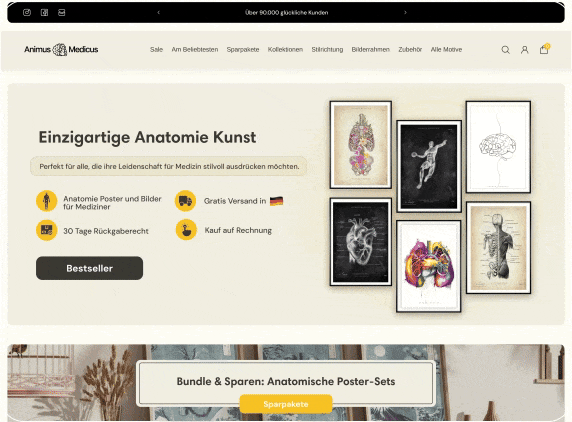Click the yellow Kauf auf Rechnung icon
Viewport: 572px width, 422px height.
[x=186, y=230]
